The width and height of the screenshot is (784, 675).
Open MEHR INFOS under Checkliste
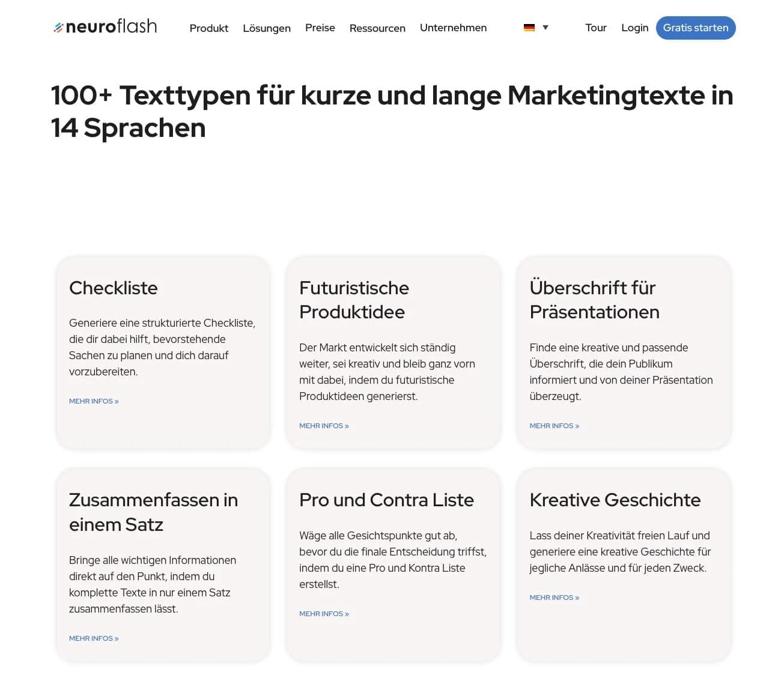[93, 401]
